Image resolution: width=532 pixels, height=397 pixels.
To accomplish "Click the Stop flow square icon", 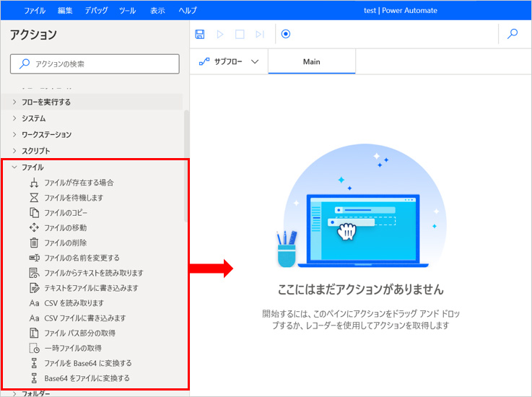I will tap(240, 34).
